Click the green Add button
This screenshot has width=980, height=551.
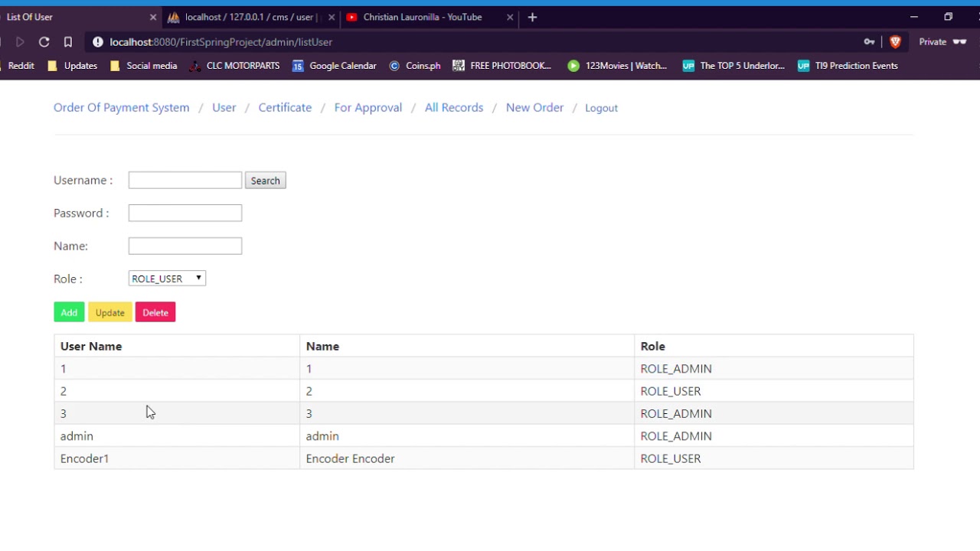tap(69, 312)
